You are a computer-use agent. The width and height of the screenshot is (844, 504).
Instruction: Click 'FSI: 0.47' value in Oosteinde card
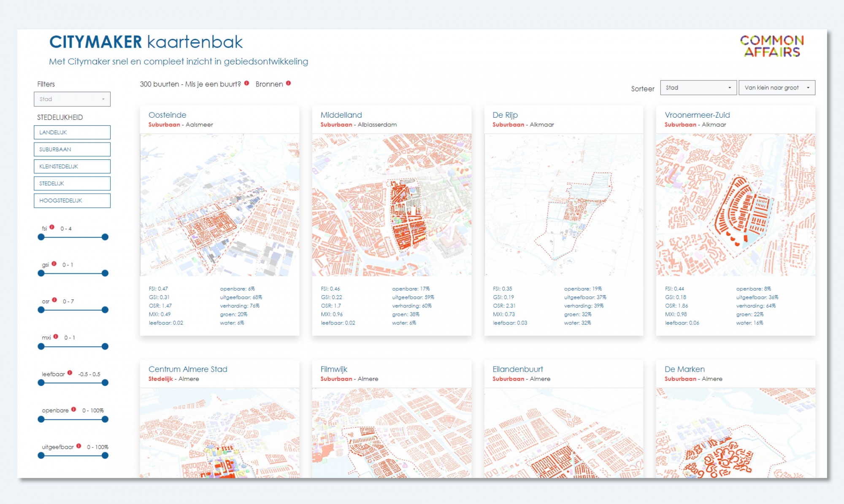click(x=158, y=289)
